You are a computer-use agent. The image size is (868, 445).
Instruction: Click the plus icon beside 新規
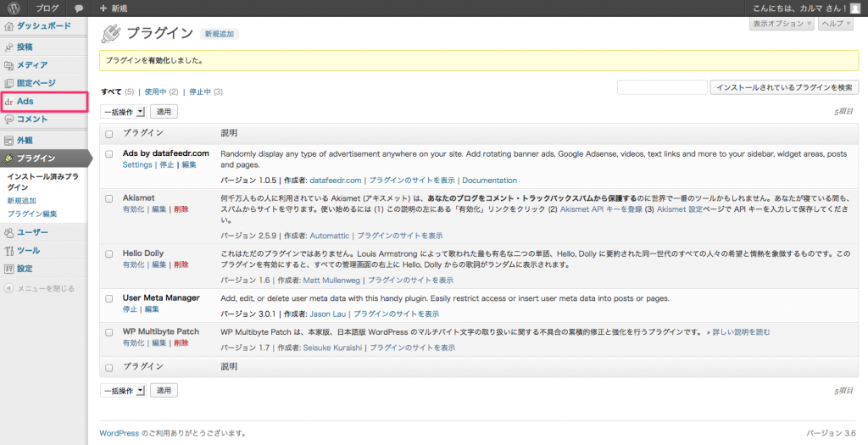coord(103,8)
